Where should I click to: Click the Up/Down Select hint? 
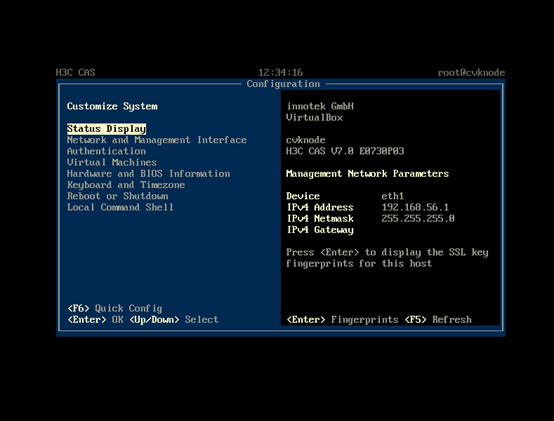(174, 320)
